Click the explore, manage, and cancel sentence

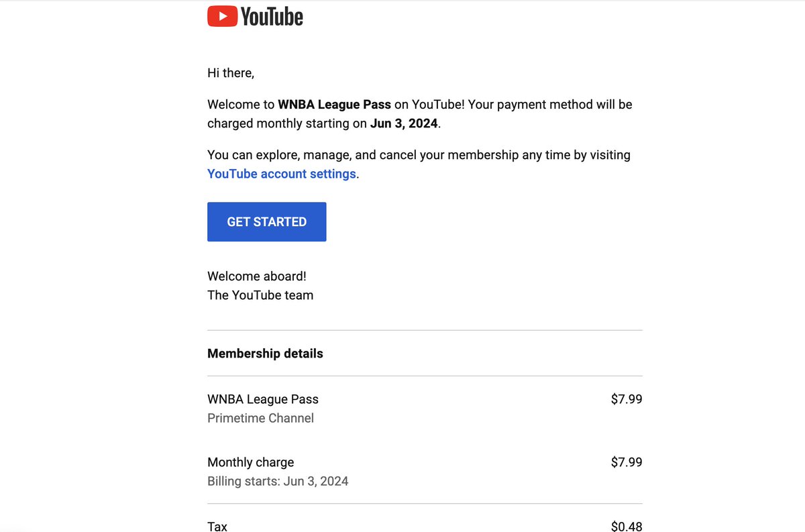419,164
